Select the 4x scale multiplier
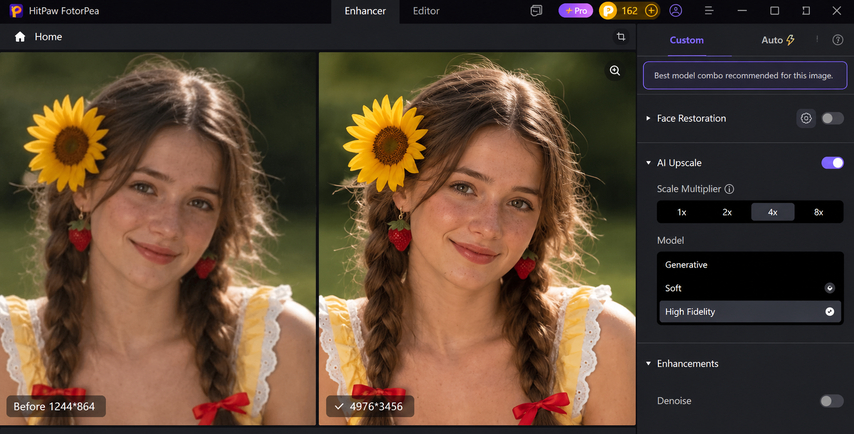Viewport: 854px width, 434px height. (x=773, y=212)
